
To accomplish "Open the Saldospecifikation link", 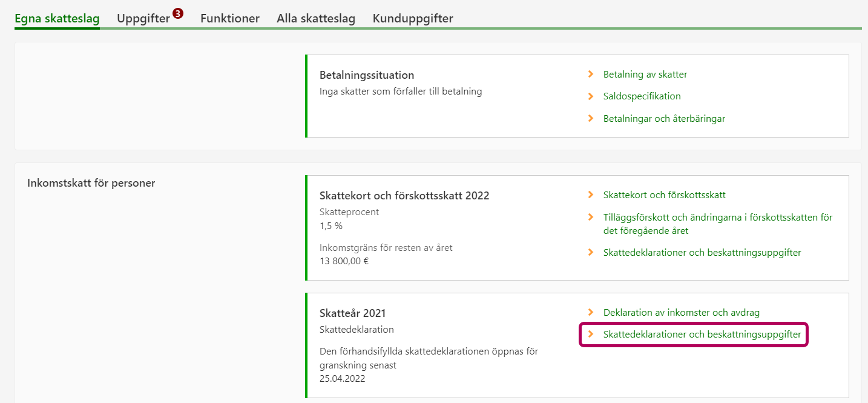I will [642, 96].
